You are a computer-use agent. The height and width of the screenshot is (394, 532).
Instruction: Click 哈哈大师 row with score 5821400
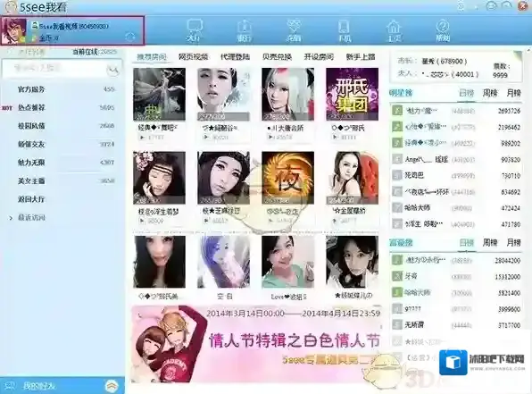(x=456, y=292)
